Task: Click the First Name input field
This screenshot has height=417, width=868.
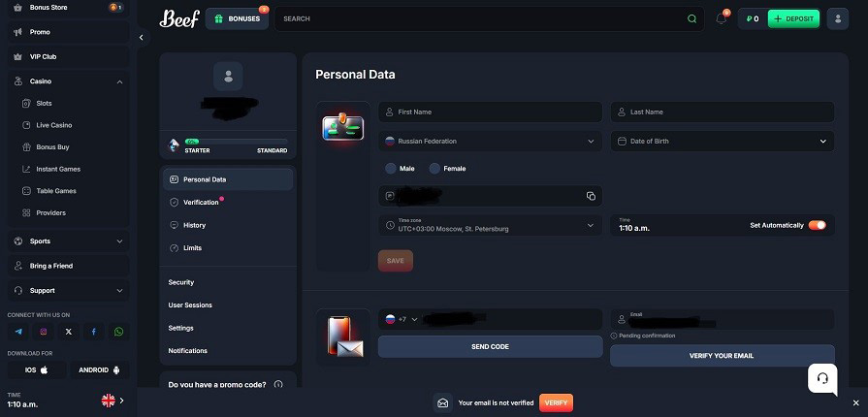Action: tap(490, 112)
